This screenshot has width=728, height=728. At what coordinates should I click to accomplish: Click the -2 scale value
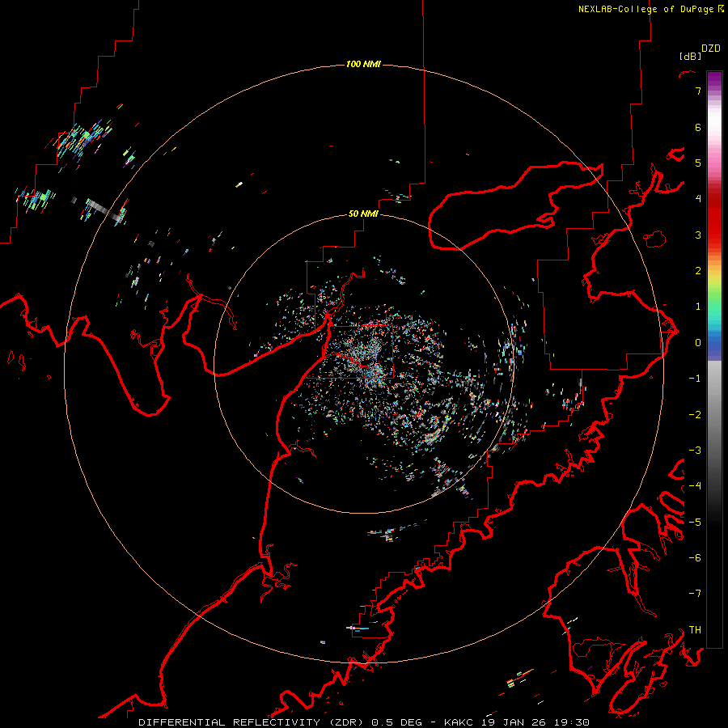[x=695, y=414]
